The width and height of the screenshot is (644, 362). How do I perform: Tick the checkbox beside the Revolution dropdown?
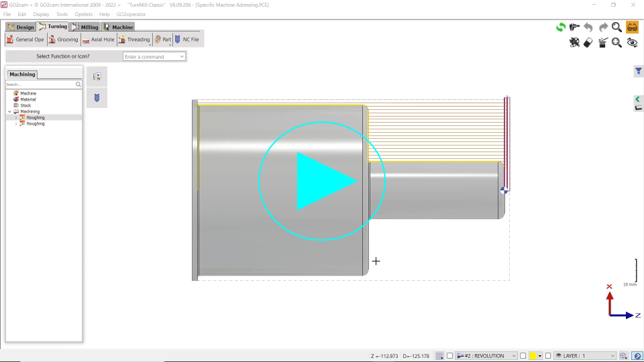coord(450,356)
